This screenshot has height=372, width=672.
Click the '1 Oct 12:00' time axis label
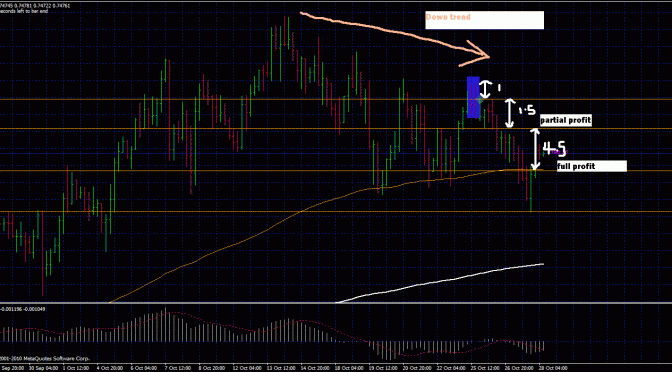76,368
